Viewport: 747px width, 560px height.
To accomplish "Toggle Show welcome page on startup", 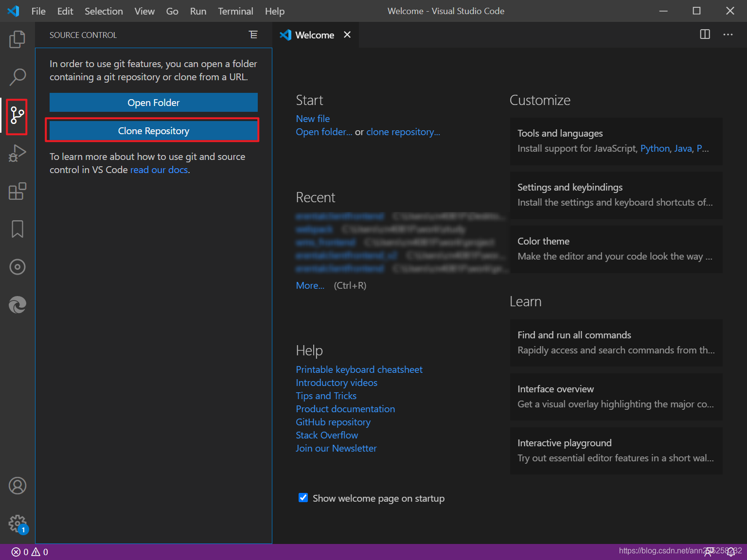I will pyautogui.click(x=303, y=498).
